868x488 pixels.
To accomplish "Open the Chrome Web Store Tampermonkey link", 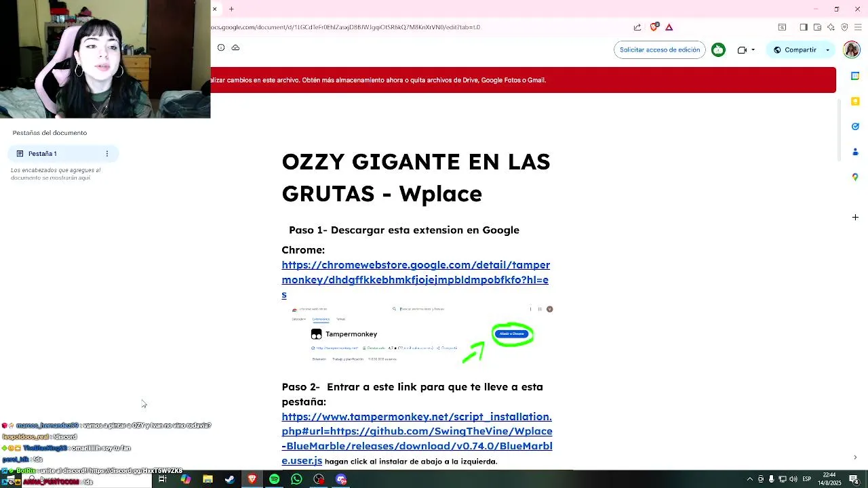I will (416, 279).
